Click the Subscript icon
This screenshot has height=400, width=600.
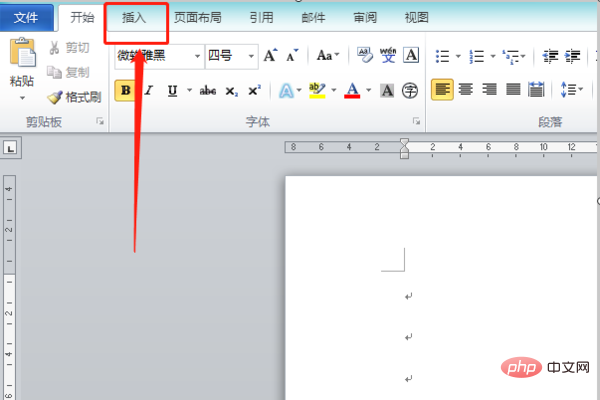231,90
